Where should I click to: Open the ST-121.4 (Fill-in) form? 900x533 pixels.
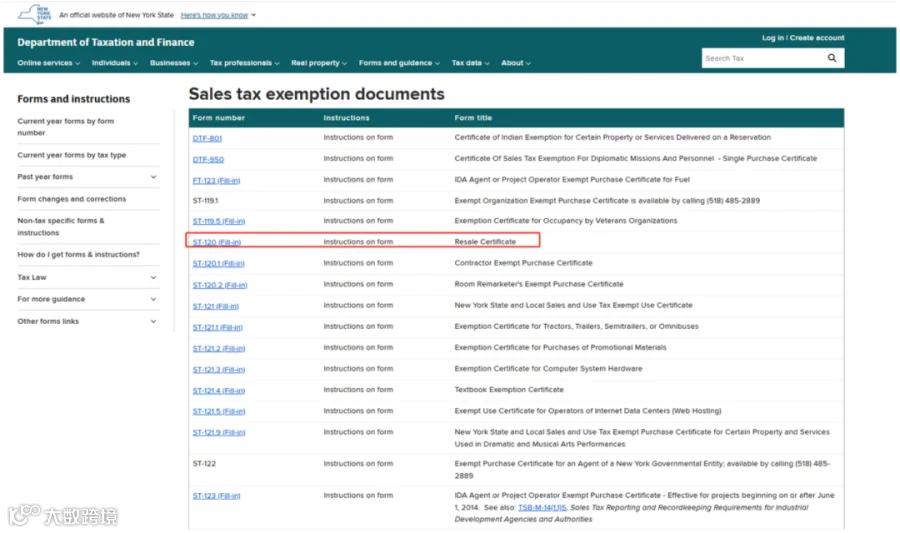pos(219,391)
